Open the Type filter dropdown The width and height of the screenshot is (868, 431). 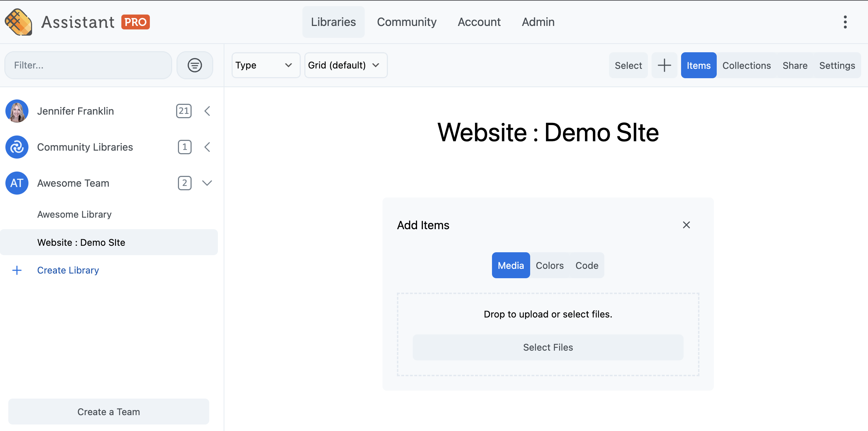[264, 65]
